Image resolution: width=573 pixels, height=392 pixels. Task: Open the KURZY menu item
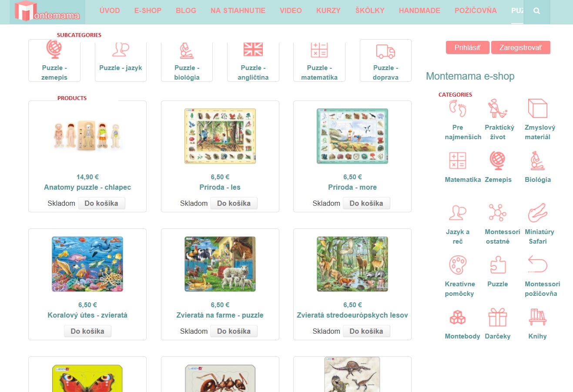pyautogui.click(x=328, y=10)
